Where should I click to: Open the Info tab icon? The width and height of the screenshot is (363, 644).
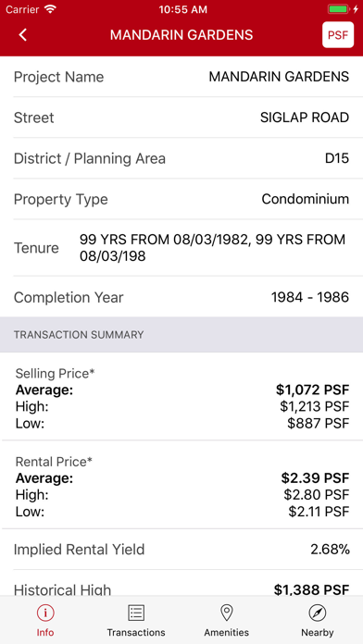45,613
